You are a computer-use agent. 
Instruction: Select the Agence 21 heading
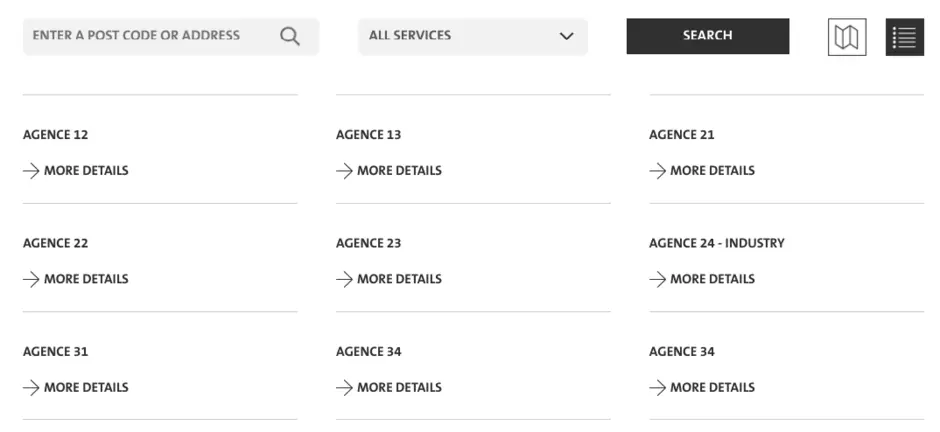682,135
